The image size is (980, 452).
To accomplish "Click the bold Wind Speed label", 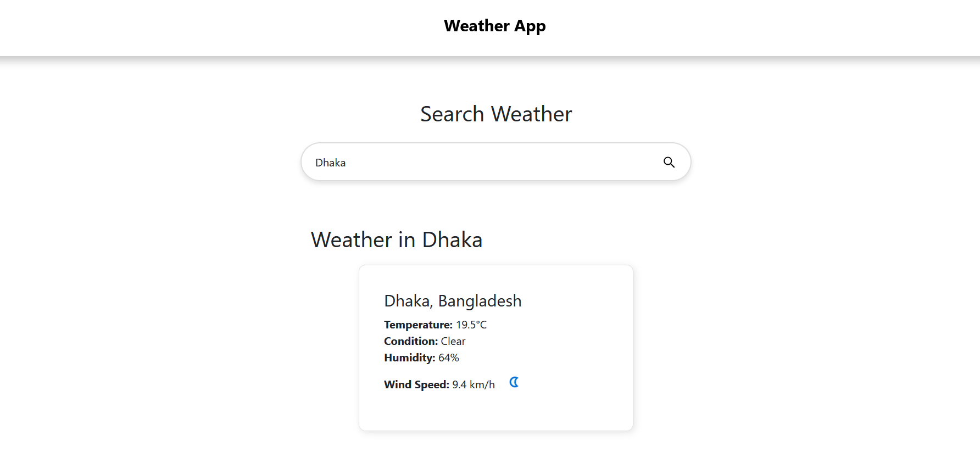I will tap(416, 384).
